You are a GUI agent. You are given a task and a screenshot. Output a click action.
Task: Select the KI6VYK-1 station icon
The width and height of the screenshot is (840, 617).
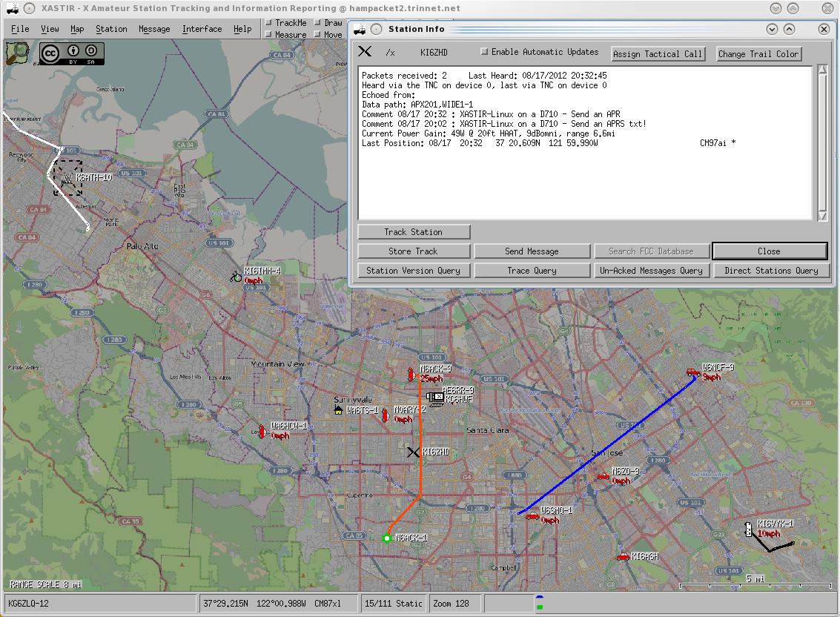[x=749, y=529]
